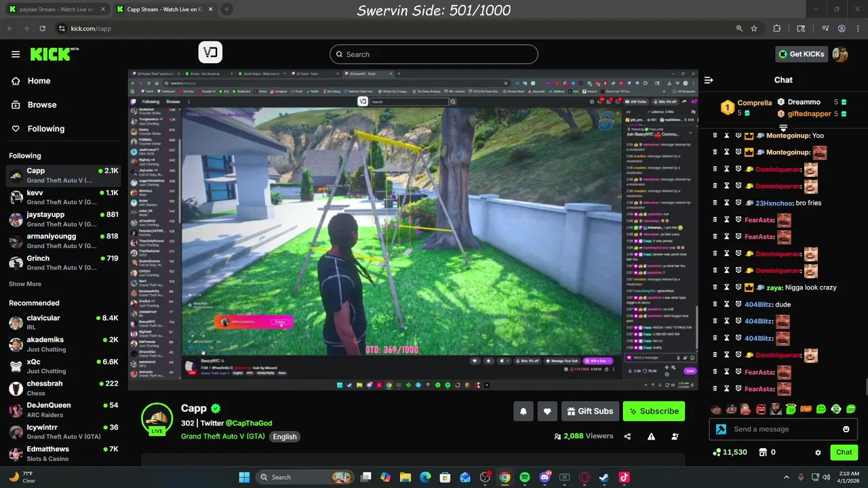Open the page zoom magnifier icon
The height and width of the screenshot is (488, 868).
[739, 28]
